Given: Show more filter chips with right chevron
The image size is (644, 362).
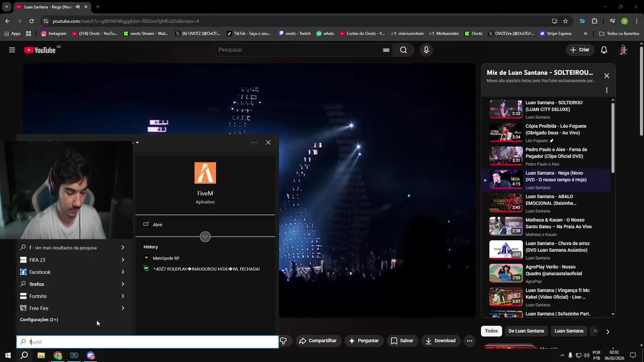Looking at the screenshot, I should (x=608, y=331).
